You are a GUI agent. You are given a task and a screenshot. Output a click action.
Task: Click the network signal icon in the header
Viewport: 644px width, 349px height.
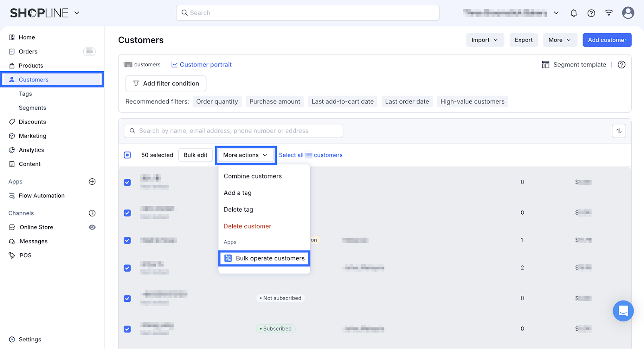pos(609,13)
